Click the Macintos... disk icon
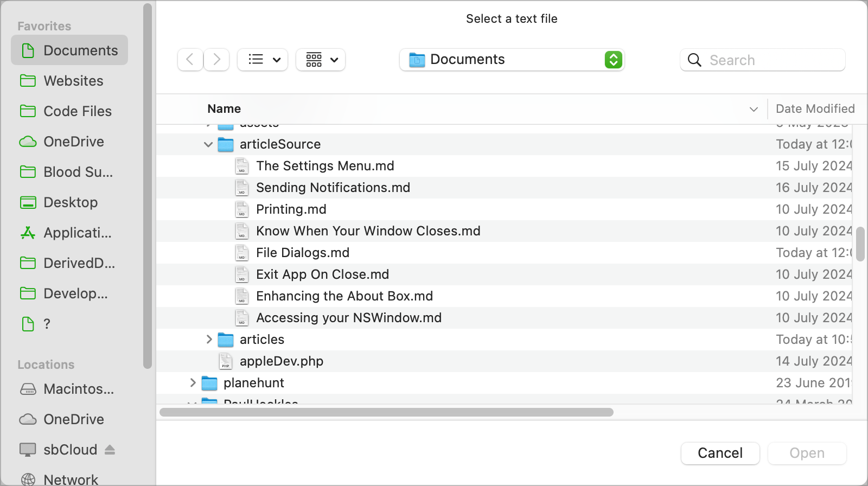Image resolution: width=868 pixels, height=486 pixels. pyautogui.click(x=28, y=389)
